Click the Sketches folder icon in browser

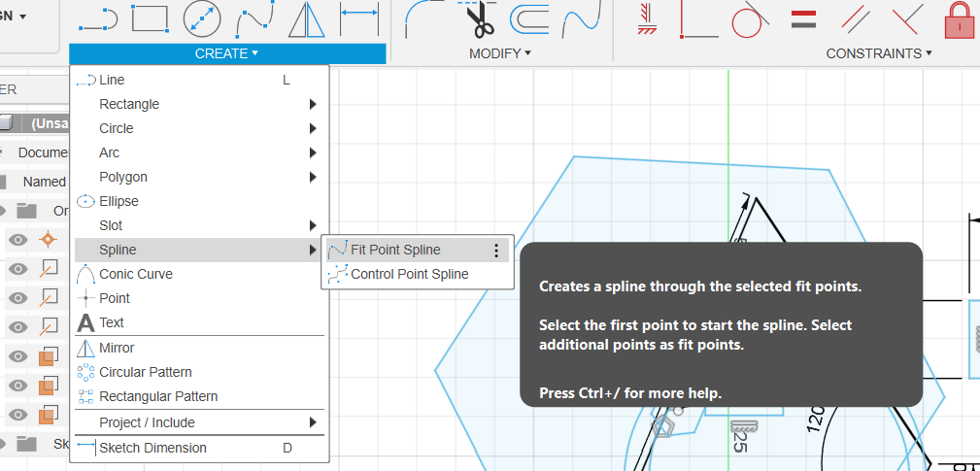pyautogui.click(x=26, y=444)
